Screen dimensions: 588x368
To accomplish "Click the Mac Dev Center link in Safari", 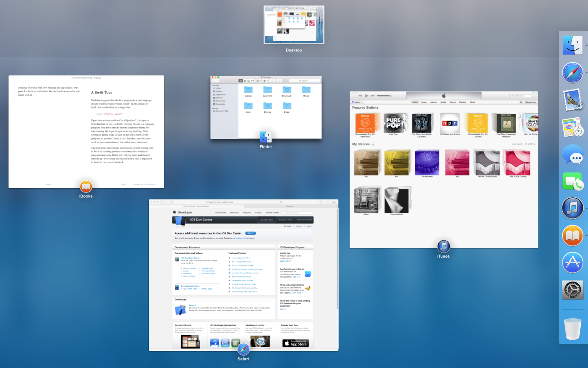I will coord(286,220).
